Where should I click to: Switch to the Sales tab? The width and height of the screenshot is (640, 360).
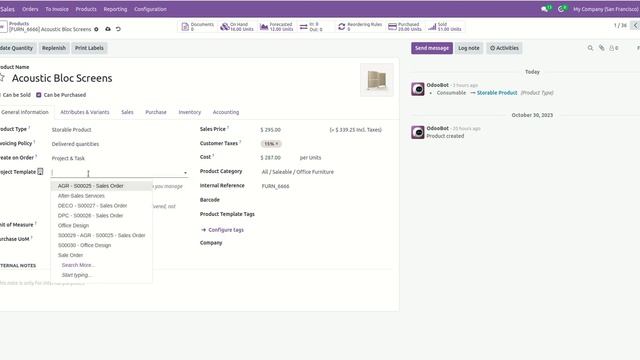127,112
